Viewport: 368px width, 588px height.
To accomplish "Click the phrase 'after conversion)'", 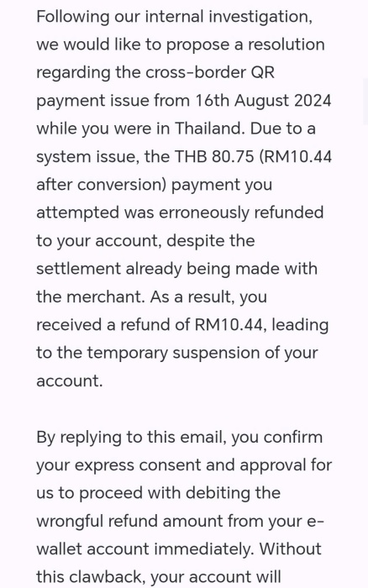I will pyautogui.click(x=102, y=185).
